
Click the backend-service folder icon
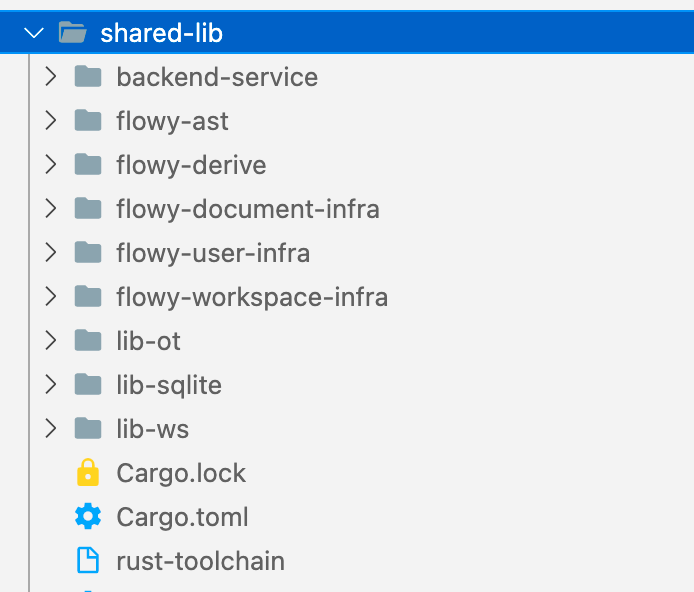(x=88, y=77)
